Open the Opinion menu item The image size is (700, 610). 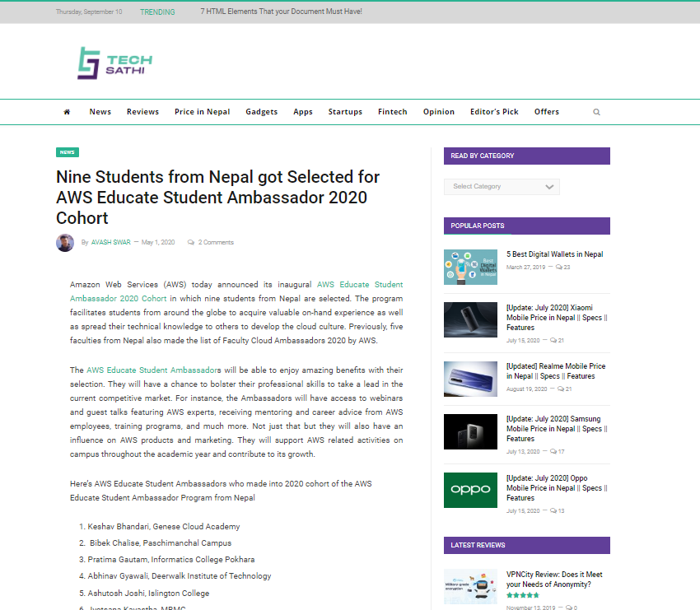439,112
